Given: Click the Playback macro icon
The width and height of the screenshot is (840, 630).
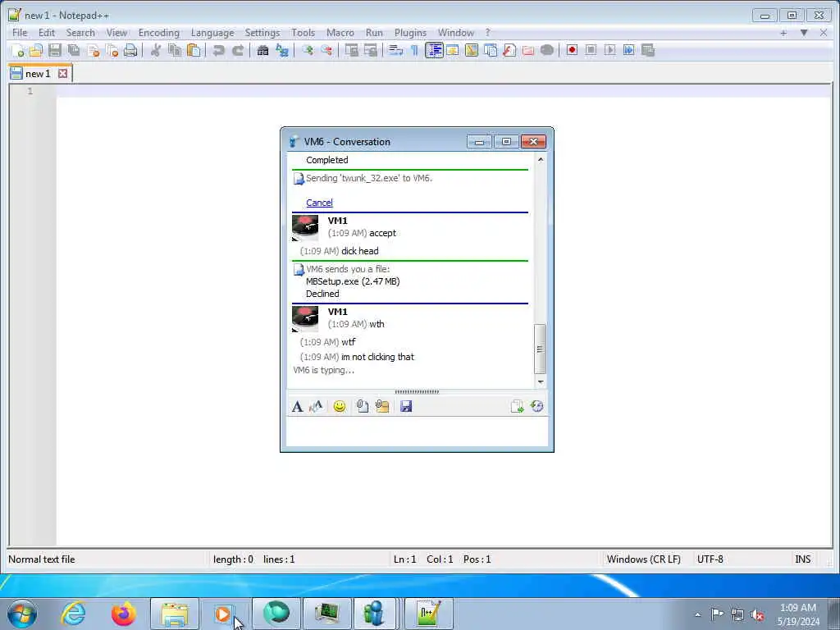Looking at the screenshot, I should coord(609,50).
